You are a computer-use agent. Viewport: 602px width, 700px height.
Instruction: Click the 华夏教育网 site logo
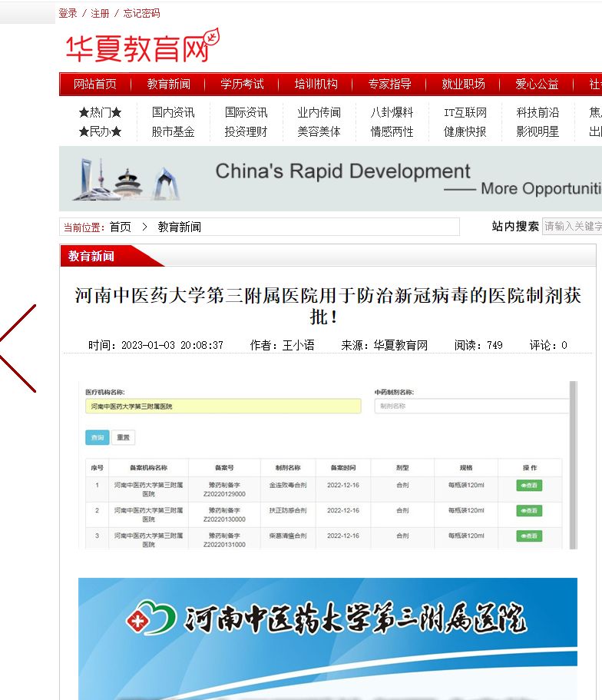[142, 47]
